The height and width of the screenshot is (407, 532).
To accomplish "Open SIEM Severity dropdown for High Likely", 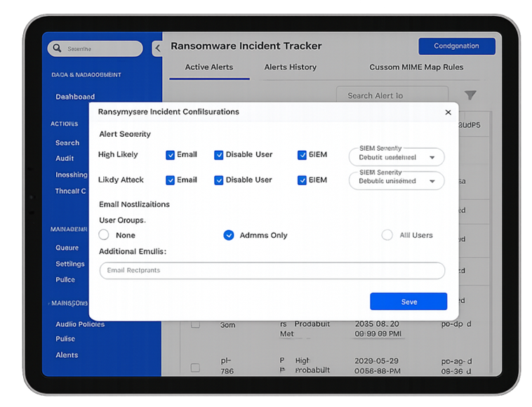I will (x=397, y=157).
